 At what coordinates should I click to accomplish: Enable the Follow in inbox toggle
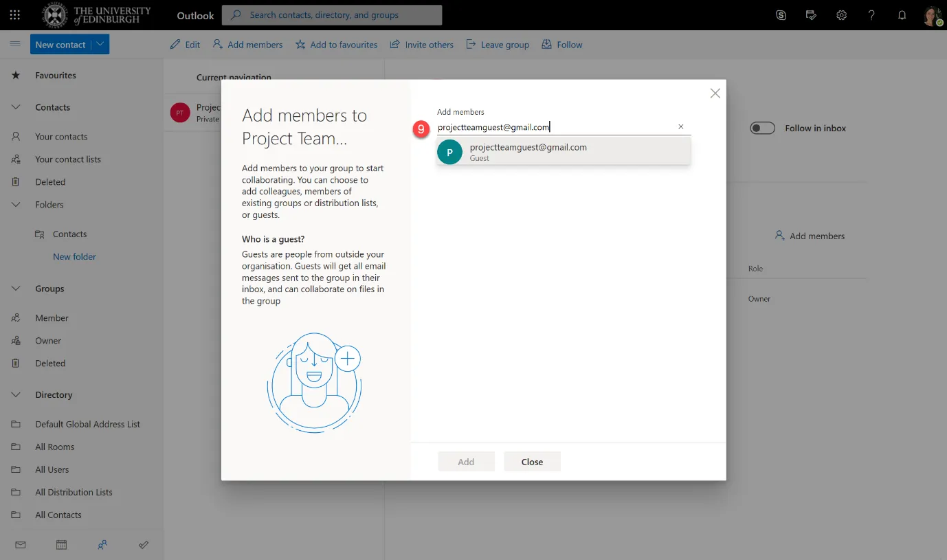click(762, 128)
